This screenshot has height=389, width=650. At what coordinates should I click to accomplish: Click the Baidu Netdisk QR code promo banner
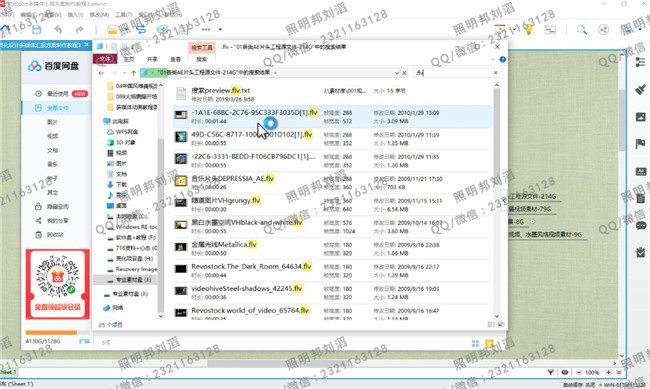pos(58,284)
